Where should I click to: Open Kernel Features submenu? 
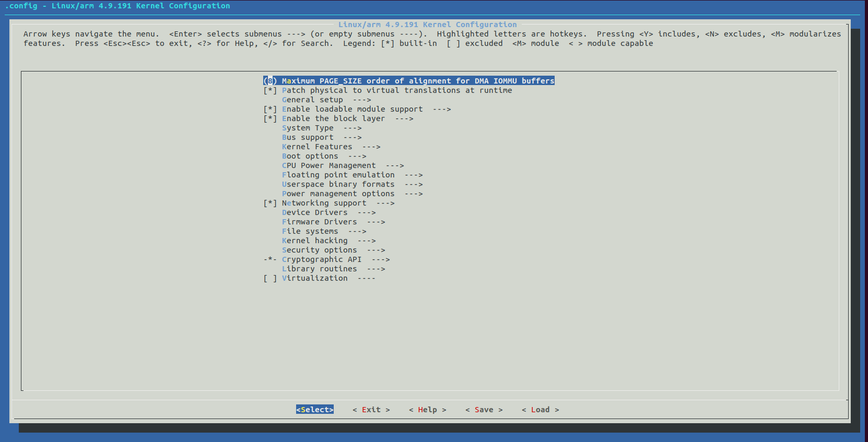coord(317,147)
